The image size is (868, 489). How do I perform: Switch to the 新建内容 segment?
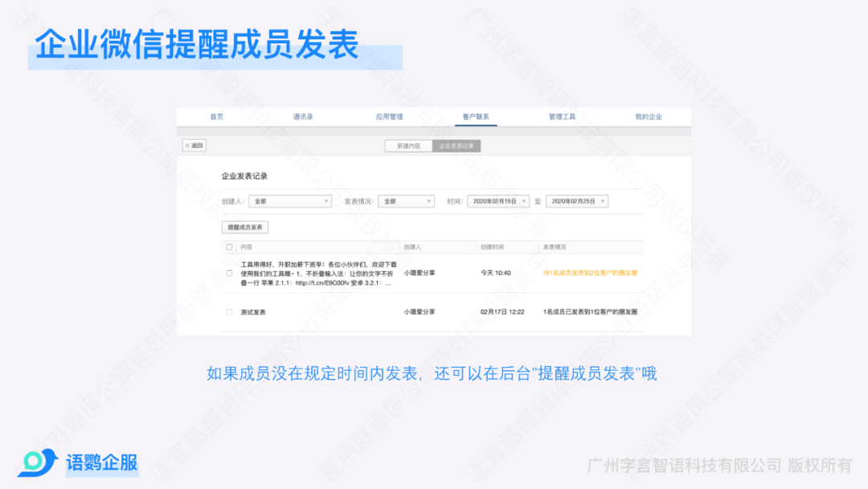pyautogui.click(x=408, y=146)
